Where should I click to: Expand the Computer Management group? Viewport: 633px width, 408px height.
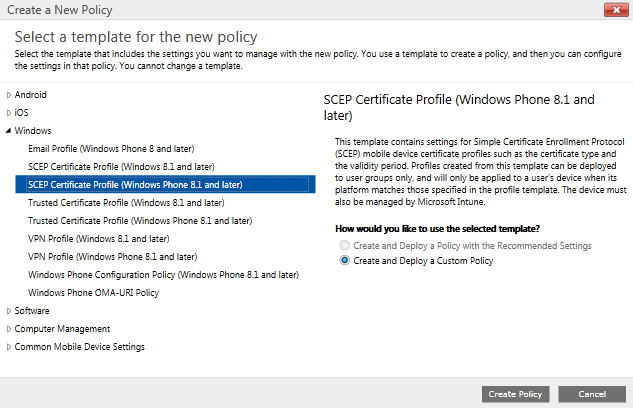click(10, 329)
